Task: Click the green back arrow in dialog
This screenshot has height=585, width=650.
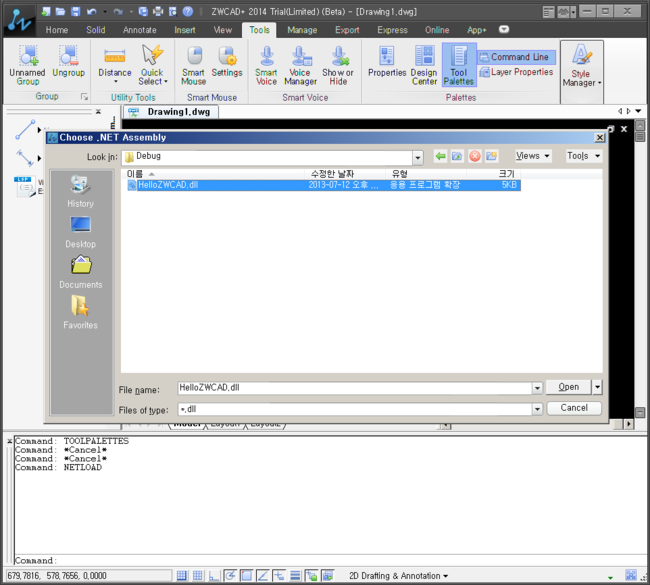Action: 440,156
